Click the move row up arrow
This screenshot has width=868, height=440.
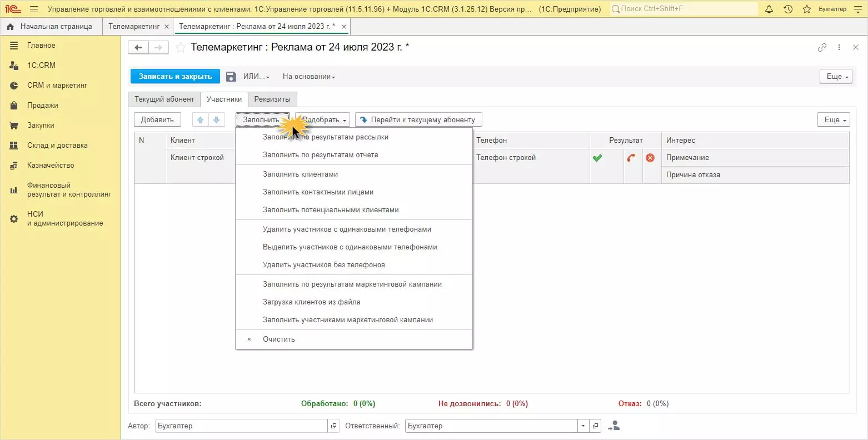(201, 120)
